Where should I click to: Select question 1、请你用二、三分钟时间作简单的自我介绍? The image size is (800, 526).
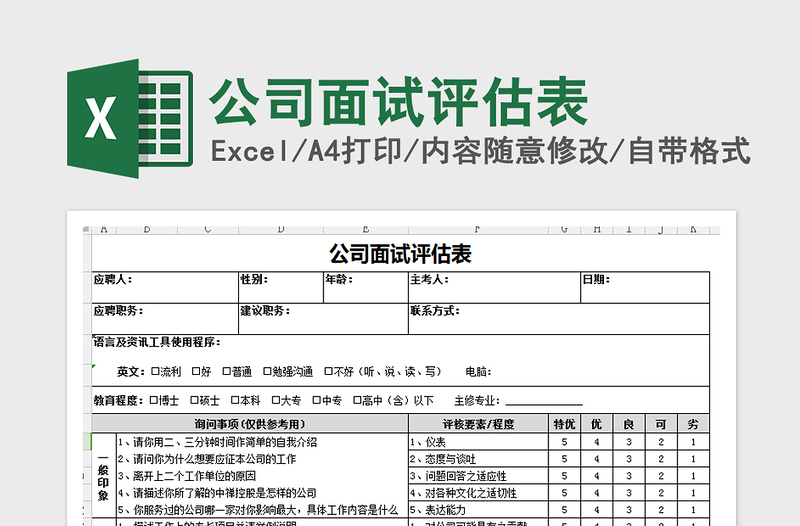[217, 442]
